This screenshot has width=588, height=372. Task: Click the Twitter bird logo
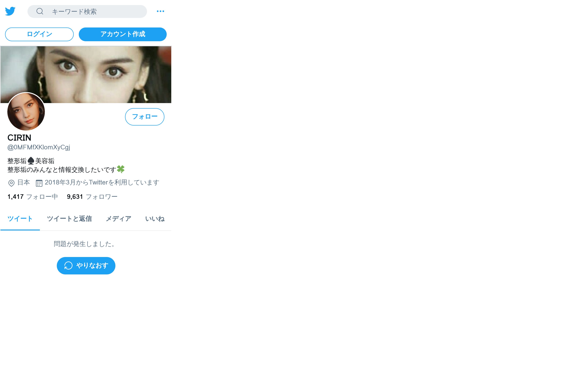[x=10, y=11]
